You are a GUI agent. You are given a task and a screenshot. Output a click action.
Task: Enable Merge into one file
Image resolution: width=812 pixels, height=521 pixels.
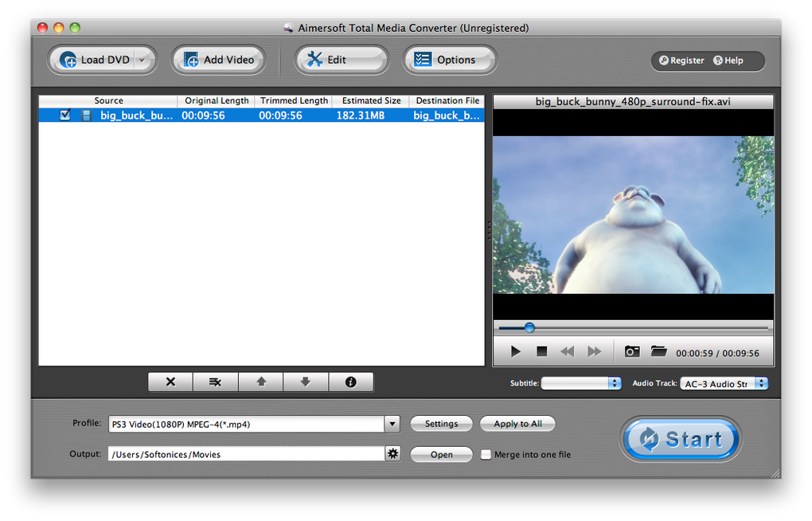pyautogui.click(x=486, y=455)
